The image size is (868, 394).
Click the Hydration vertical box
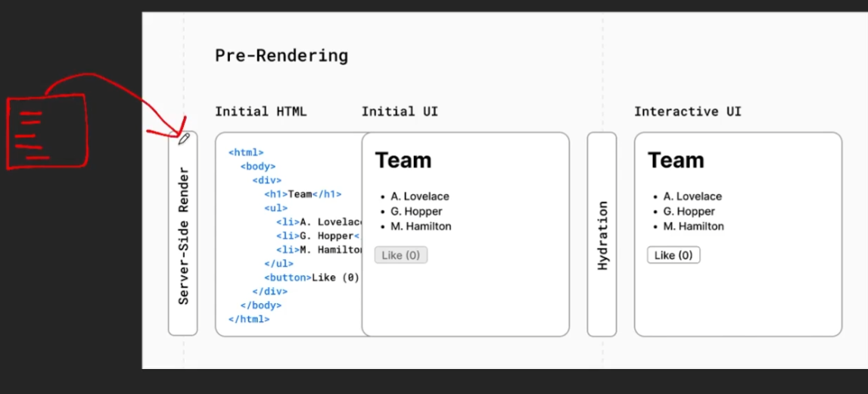pos(602,234)
